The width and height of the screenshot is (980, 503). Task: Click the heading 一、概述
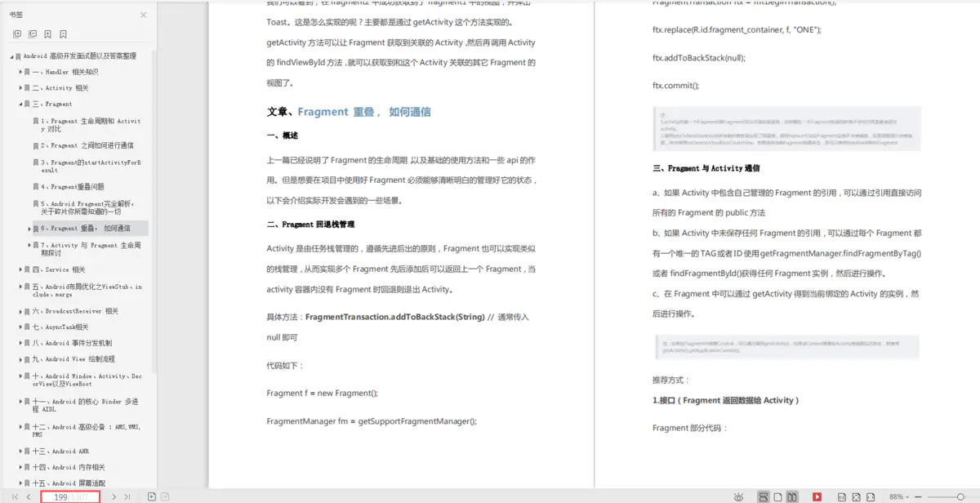click(283, 136)
